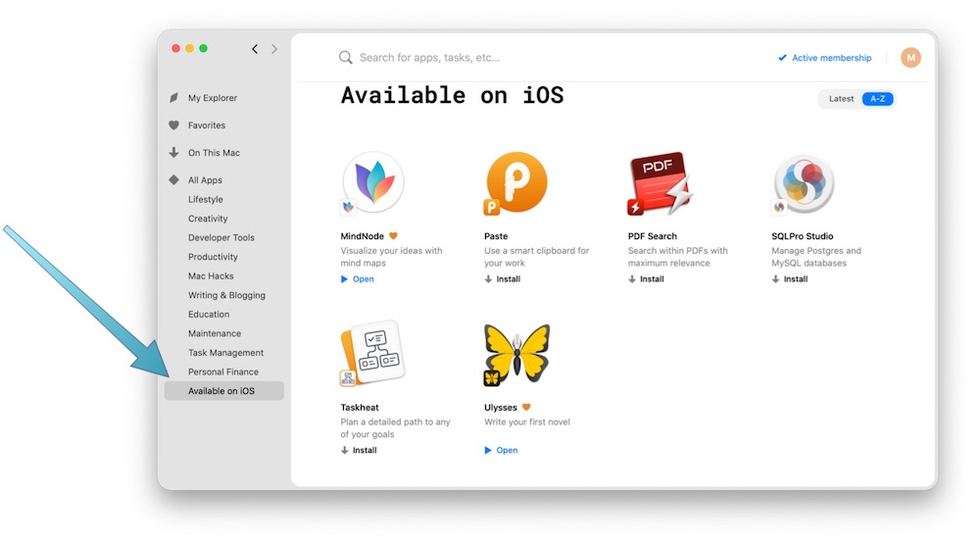This screenshot has height=544, width=980.
Task: Click 'Write your first novel' description
Action: click(527, 422)
